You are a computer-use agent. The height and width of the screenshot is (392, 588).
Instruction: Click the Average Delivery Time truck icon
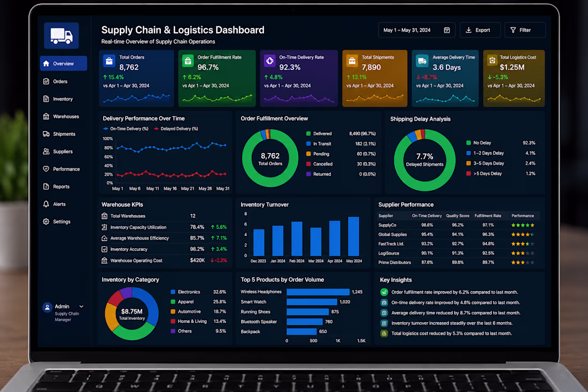tap(422, 61)
